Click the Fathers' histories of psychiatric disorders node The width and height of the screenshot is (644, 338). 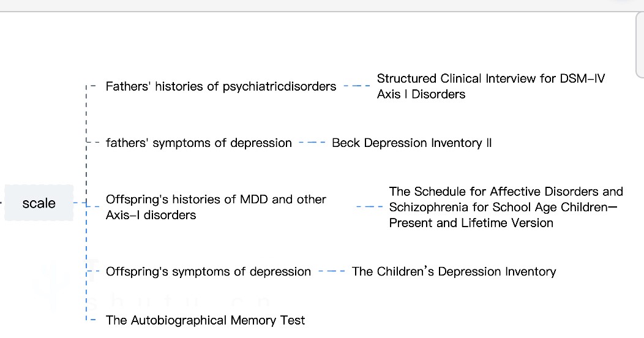click(220, 86)
